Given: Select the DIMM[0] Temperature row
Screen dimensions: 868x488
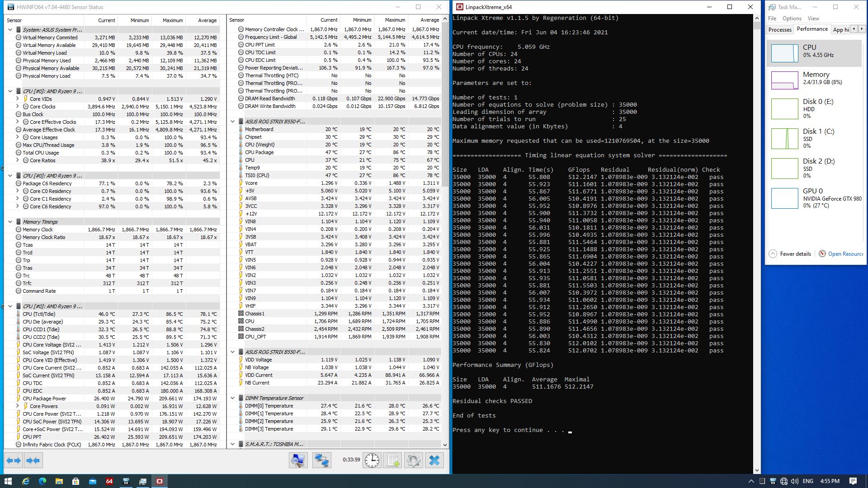Looking at the screenshot, I should click(335, 405).
